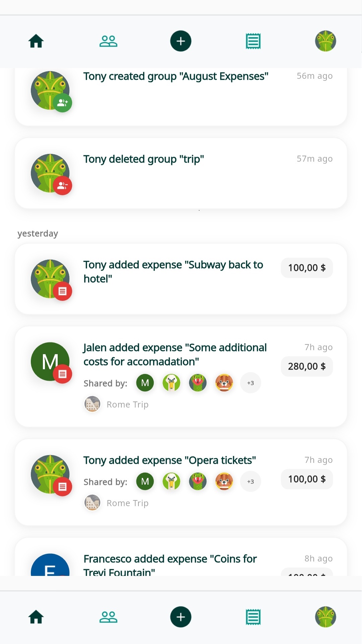Open chameleon profile avatar in top bar
This screenshot has height=644, width=362.
pos(325,41)
